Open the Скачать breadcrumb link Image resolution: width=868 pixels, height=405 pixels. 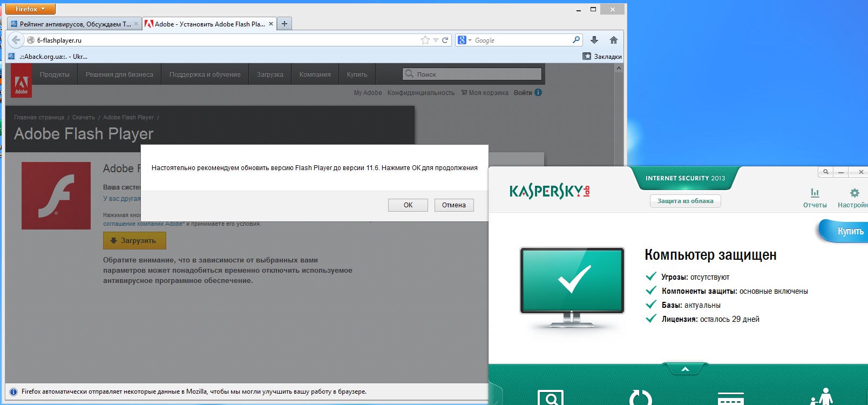[84, 117]
